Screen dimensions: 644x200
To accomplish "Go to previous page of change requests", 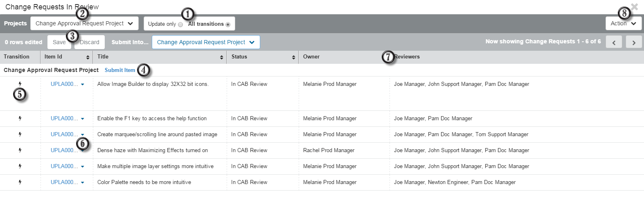I will [x=614, y=42].
